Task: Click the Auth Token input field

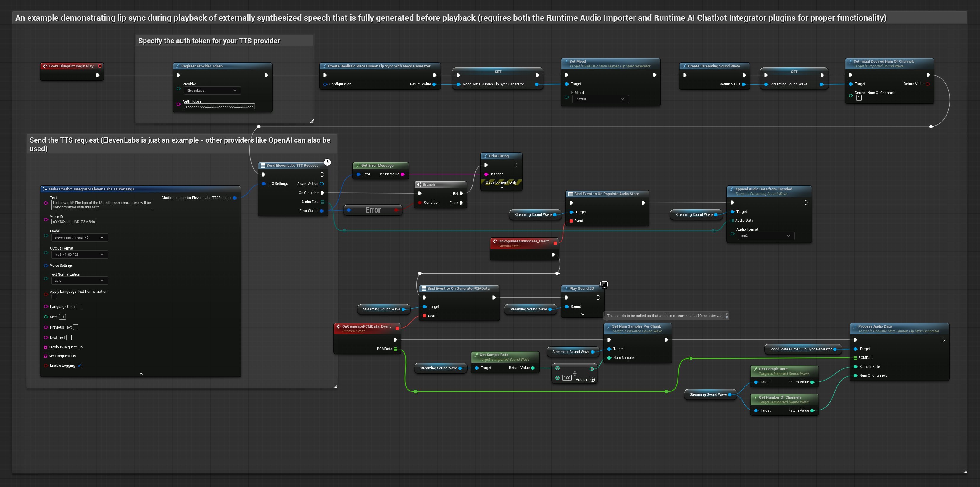Action: coord(220,106)
